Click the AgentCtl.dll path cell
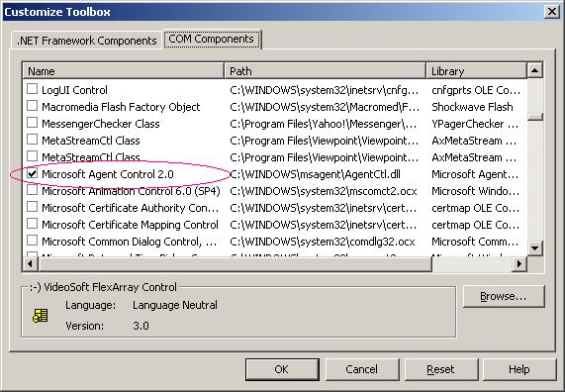Screen dimensions: 565x392 click(x=315, y=174)
